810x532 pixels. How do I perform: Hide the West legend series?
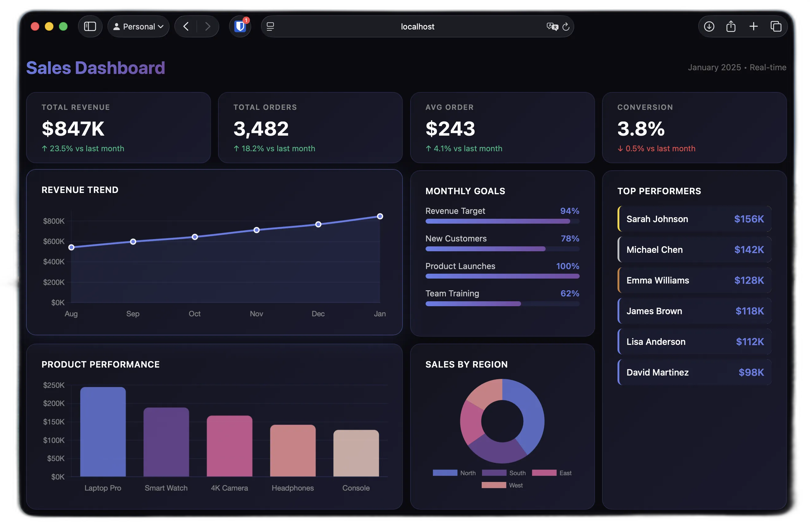click(x=502, y=485)
